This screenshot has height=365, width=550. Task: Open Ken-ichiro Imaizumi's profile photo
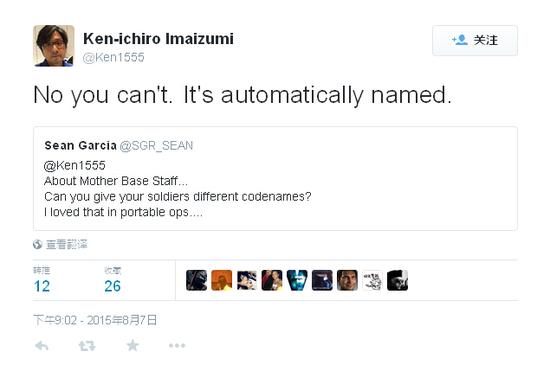coord(54,46)
